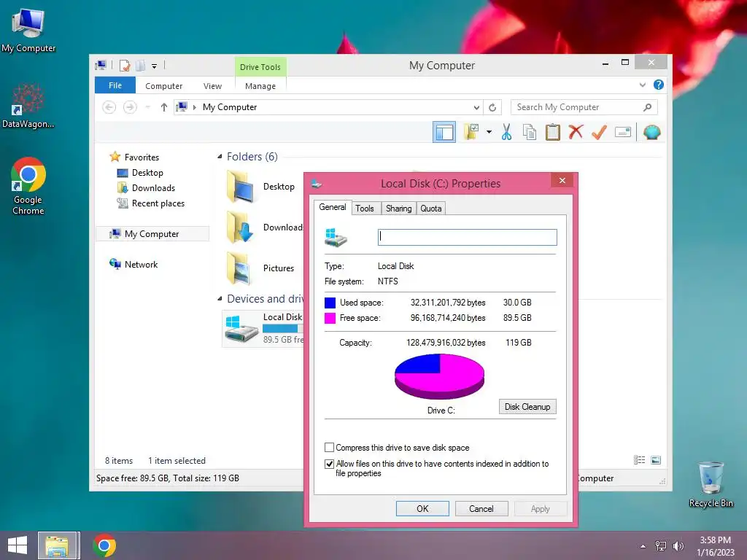Screen dimensions: 747x560
Task: Click the preview pane layout icon
Action: (444, 133)
